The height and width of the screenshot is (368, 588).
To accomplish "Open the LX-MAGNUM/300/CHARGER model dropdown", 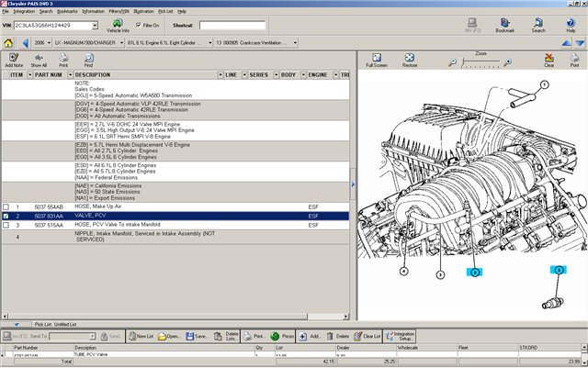I will tap(121, 43).
